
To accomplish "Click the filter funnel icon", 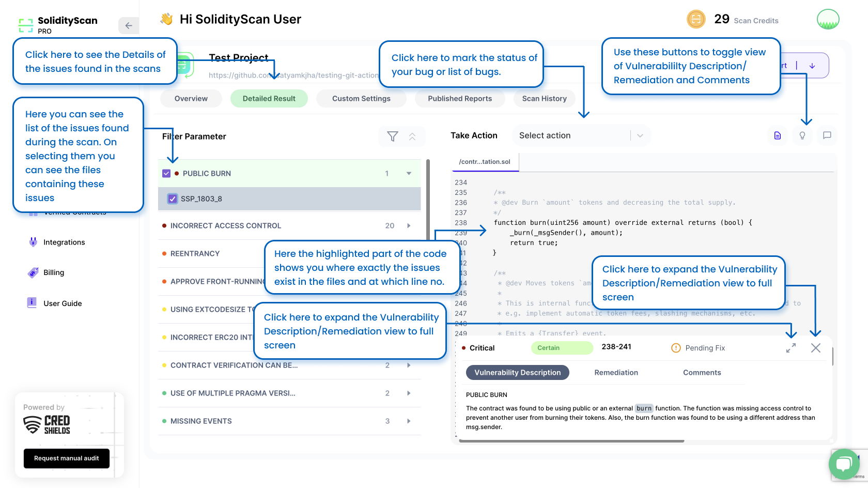I will 393,136.
